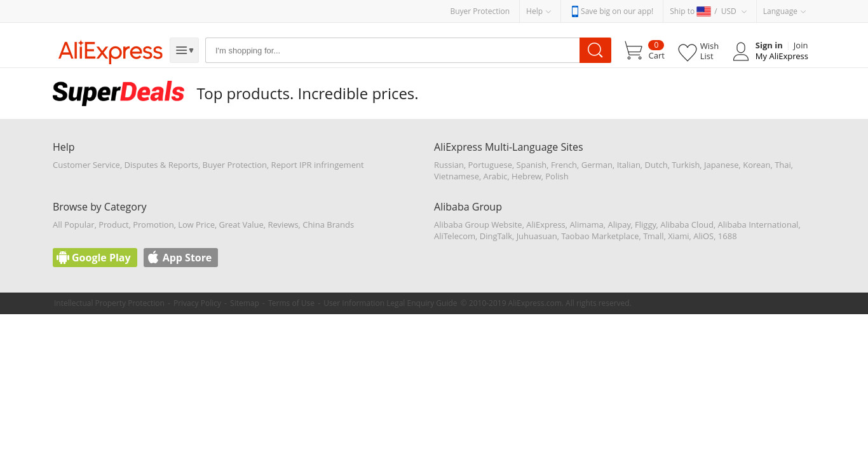Open the Wish List heart icon
Image resolution: width=868 pixels, height=463 pixels.
688,52
